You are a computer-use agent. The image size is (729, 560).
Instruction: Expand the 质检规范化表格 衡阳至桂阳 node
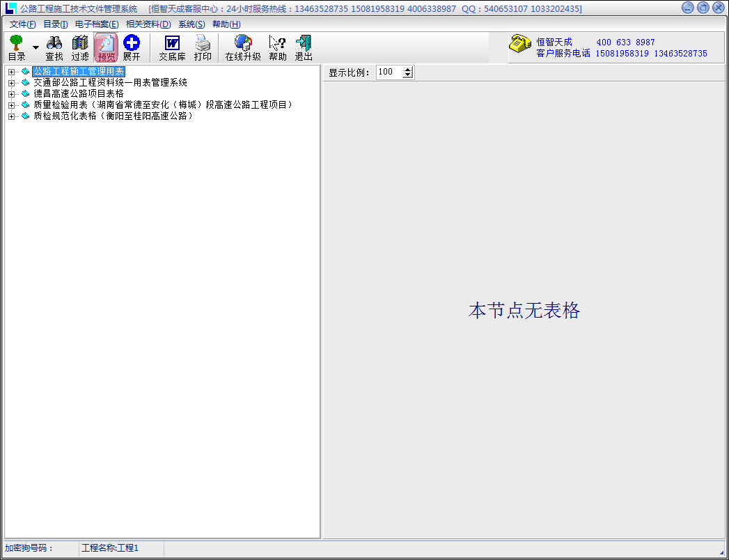12,116
